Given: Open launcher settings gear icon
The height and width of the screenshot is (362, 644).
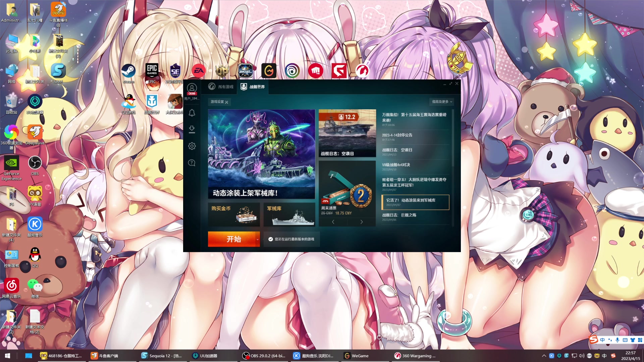Looking at the screenshot, I should pyautogui.click(x=192, y=146).
